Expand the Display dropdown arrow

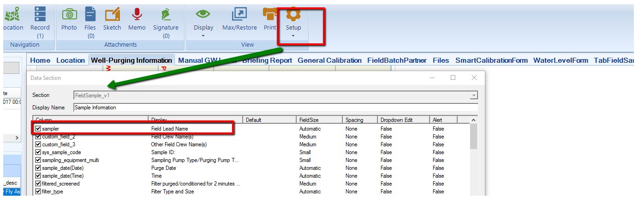tap(203, 36)
